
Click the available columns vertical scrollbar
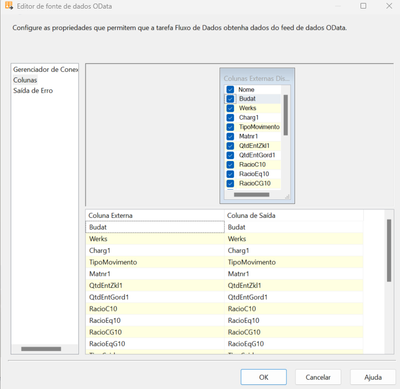point(286,115)
